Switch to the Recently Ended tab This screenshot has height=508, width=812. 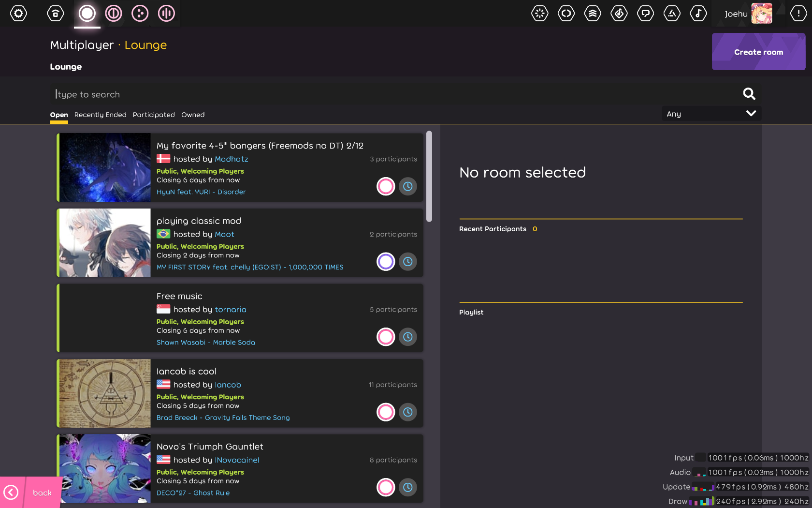point(100,115)
